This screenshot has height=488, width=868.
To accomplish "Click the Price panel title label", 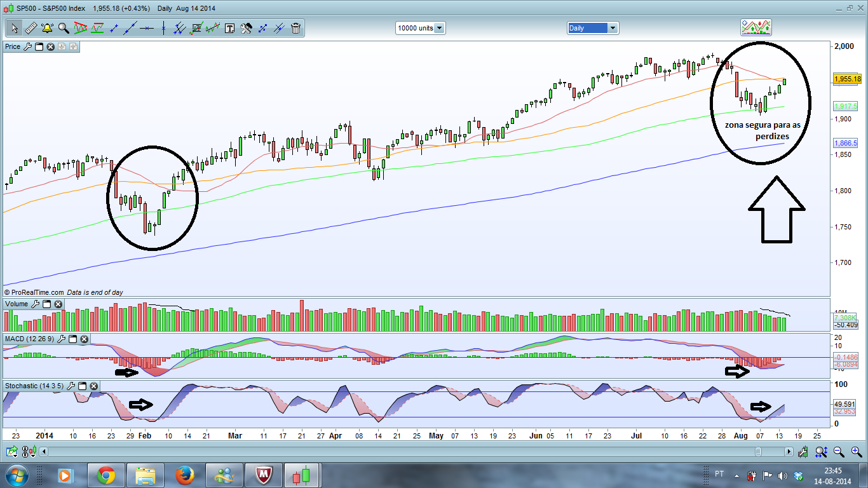I will click(13, 46).
